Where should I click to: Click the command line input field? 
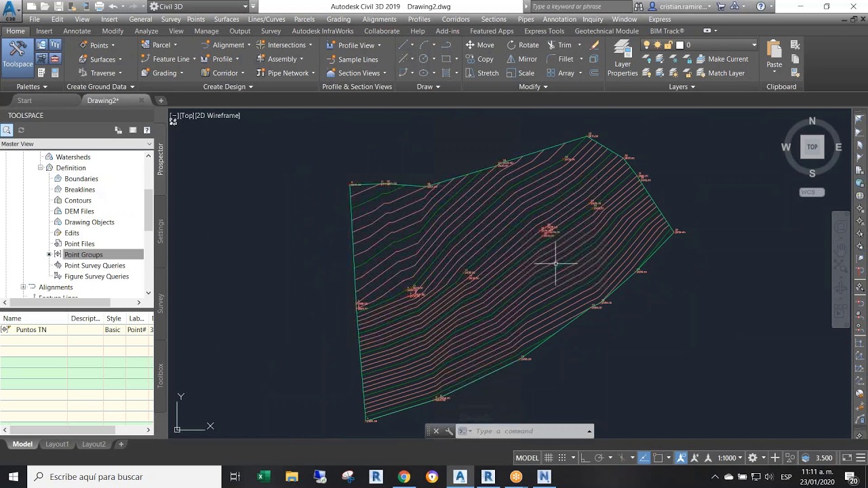(x=529, y=431)
